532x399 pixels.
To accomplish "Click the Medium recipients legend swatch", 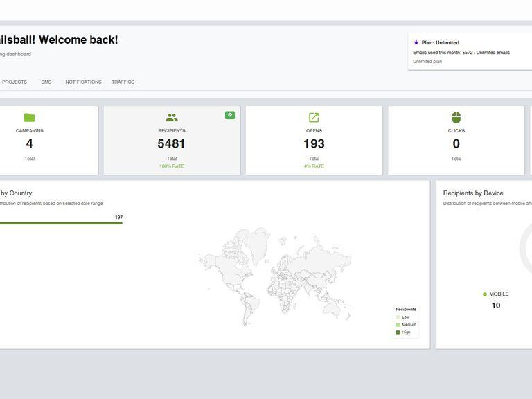I will click(x=398, y=325).
